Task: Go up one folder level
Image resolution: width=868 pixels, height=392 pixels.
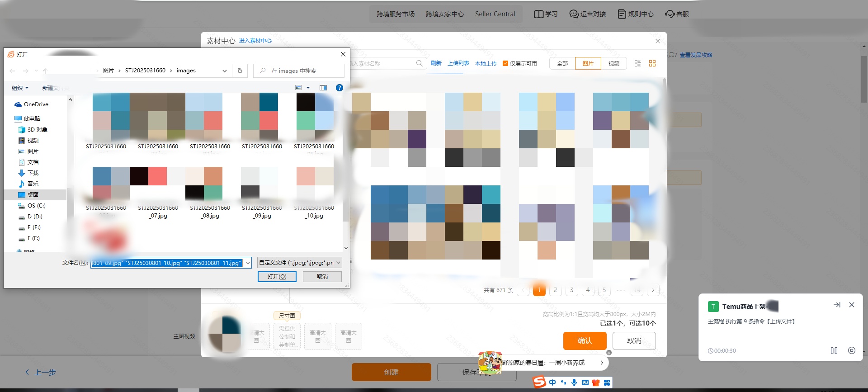Action: (x=45, y=71)
